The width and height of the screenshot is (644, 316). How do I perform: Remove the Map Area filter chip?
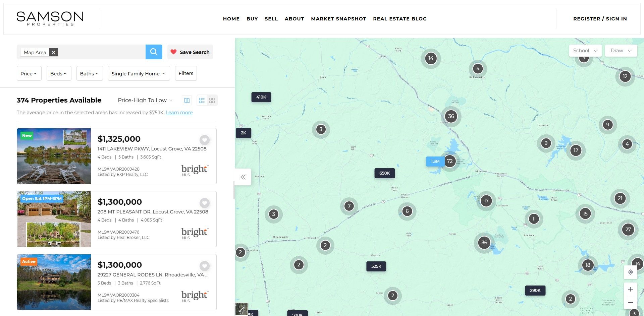[54, 52]
